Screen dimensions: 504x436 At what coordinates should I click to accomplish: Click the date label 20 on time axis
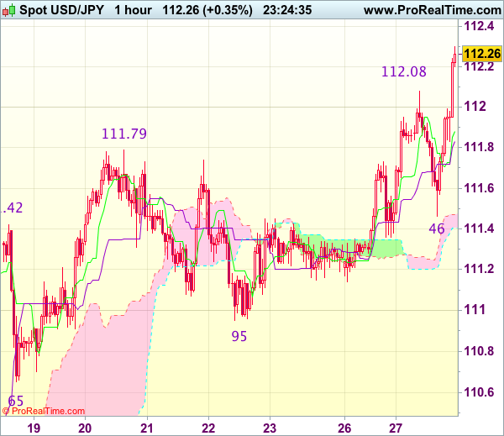85,428
